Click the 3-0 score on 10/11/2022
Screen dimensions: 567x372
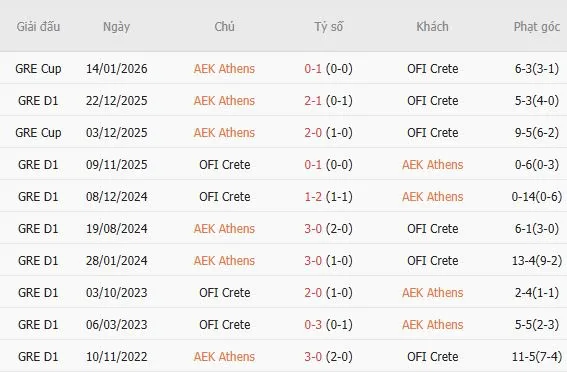[x=313, y=356]
